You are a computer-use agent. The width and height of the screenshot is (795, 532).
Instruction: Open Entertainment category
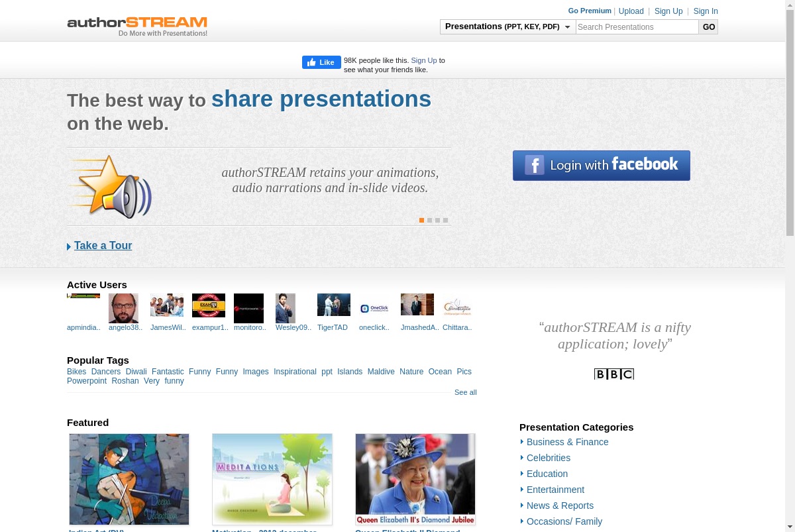[555, 490]
